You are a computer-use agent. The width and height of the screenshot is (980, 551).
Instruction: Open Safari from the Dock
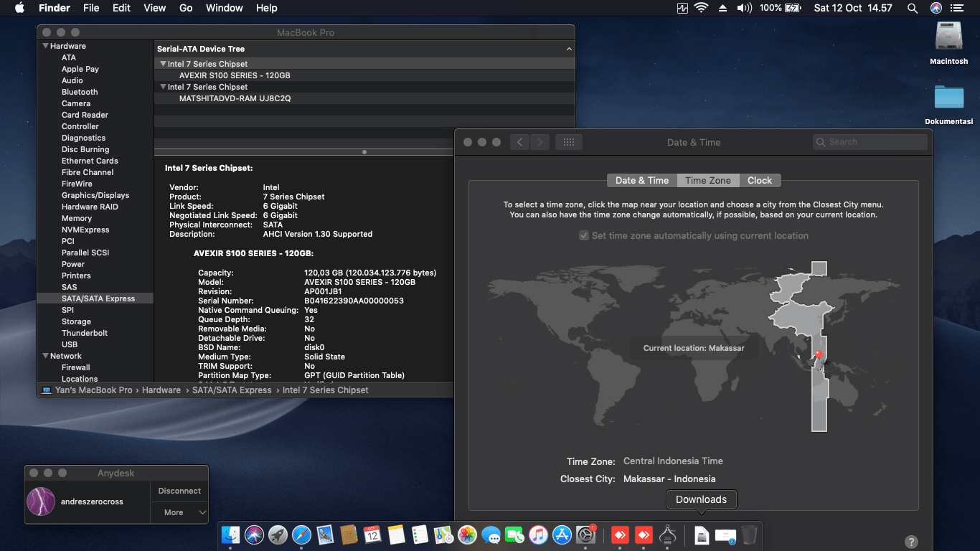(x=301, y=534)
